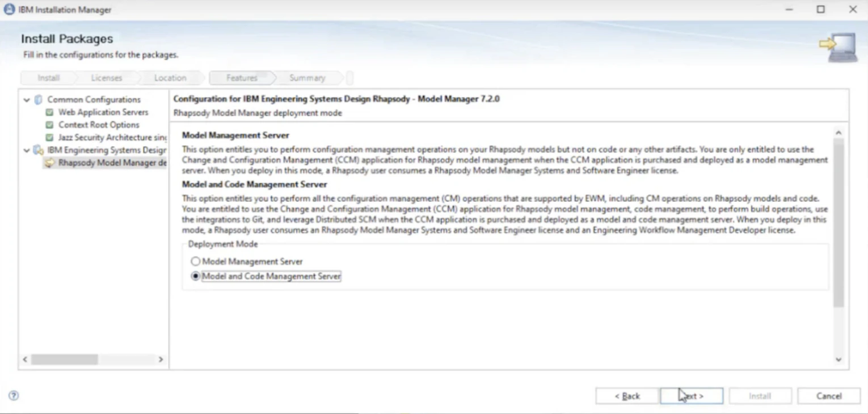The width and height of the screenshot is (868, 414).
Task: Maximize the IBM Installation Manager window
Action: pos(821,10)
